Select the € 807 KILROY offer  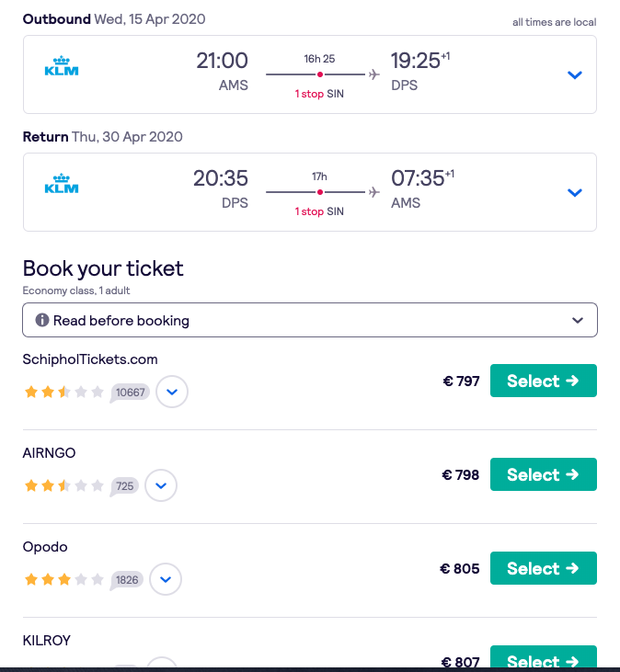point(544,657)
